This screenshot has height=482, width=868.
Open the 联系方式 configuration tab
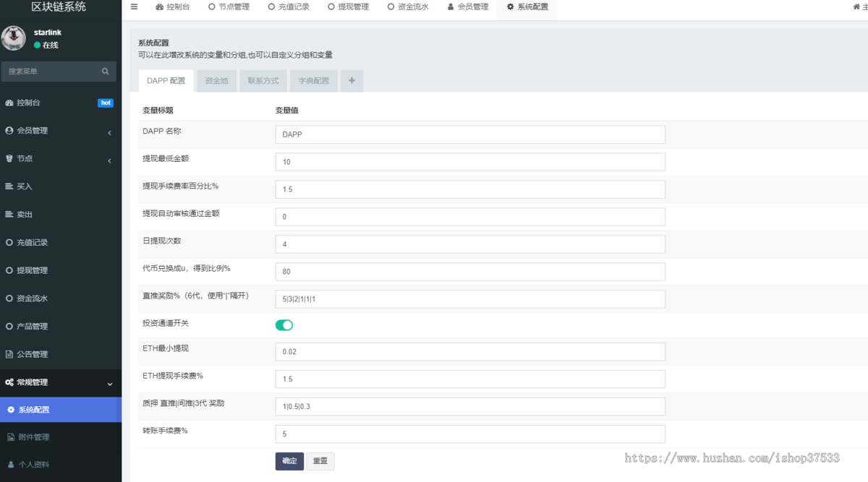click(263, 80)
